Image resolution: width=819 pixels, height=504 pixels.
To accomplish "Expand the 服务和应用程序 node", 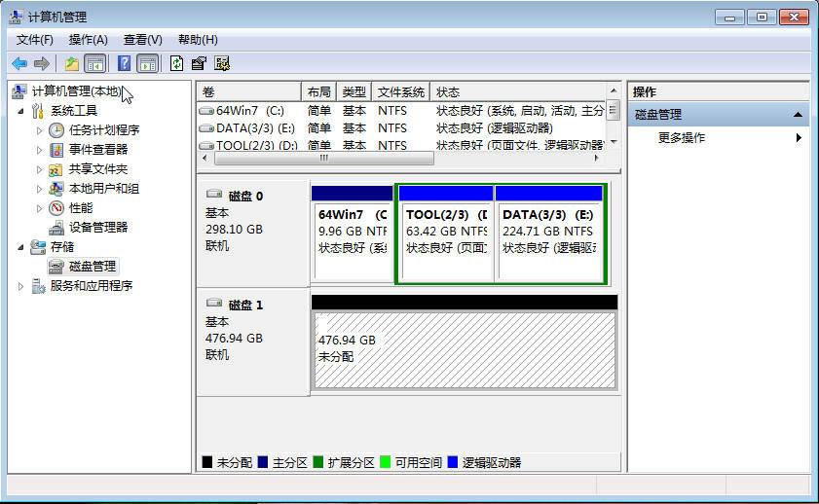I will (x=20, y=286).
